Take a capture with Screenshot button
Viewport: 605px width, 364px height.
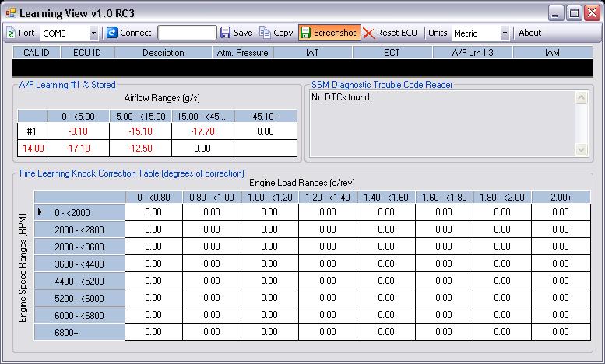pos(328,33)
